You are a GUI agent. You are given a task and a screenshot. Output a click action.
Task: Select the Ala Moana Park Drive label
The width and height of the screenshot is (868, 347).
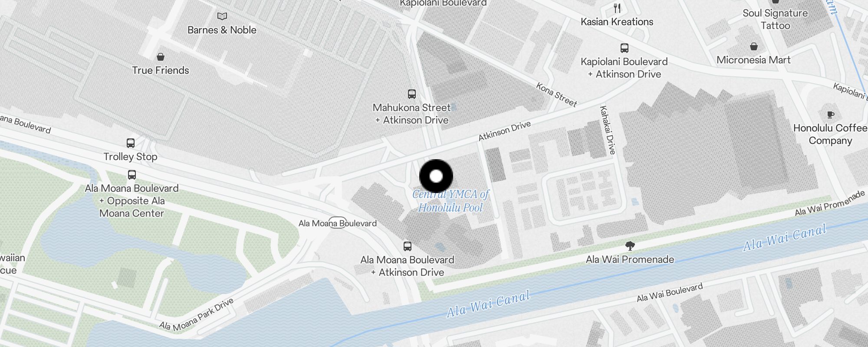pos(197,315)
